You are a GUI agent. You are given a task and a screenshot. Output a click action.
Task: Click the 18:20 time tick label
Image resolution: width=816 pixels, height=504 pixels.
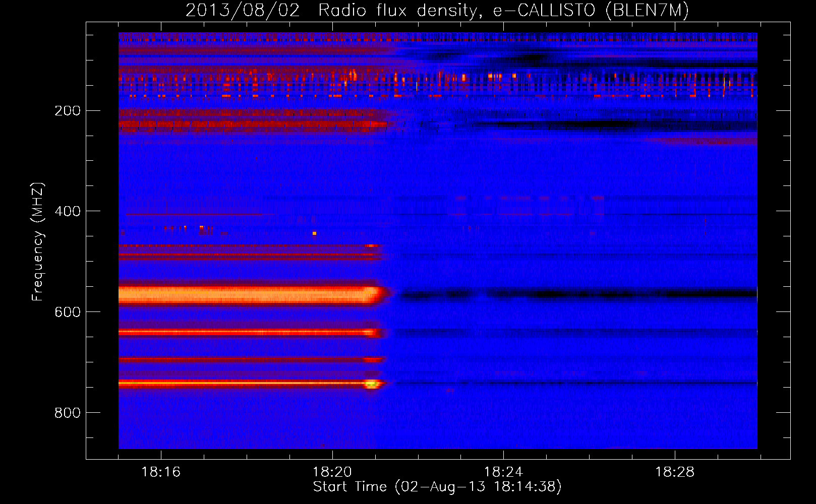pyautogui.click(x=332, y=472)
